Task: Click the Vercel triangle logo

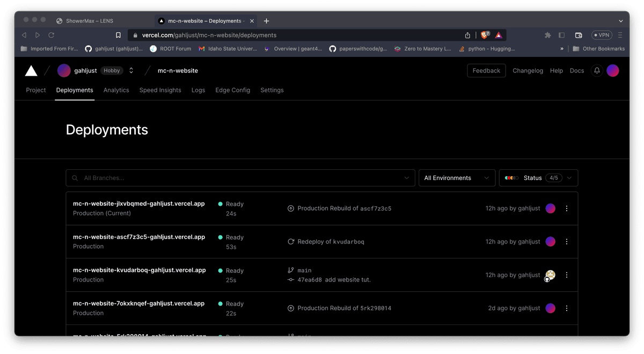Action: (31, 70)
